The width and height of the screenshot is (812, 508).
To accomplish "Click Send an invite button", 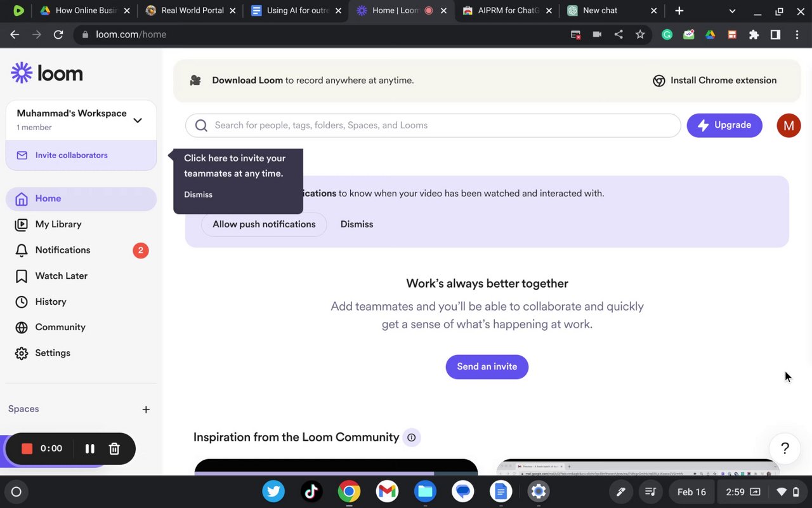I will pos(487,367).
